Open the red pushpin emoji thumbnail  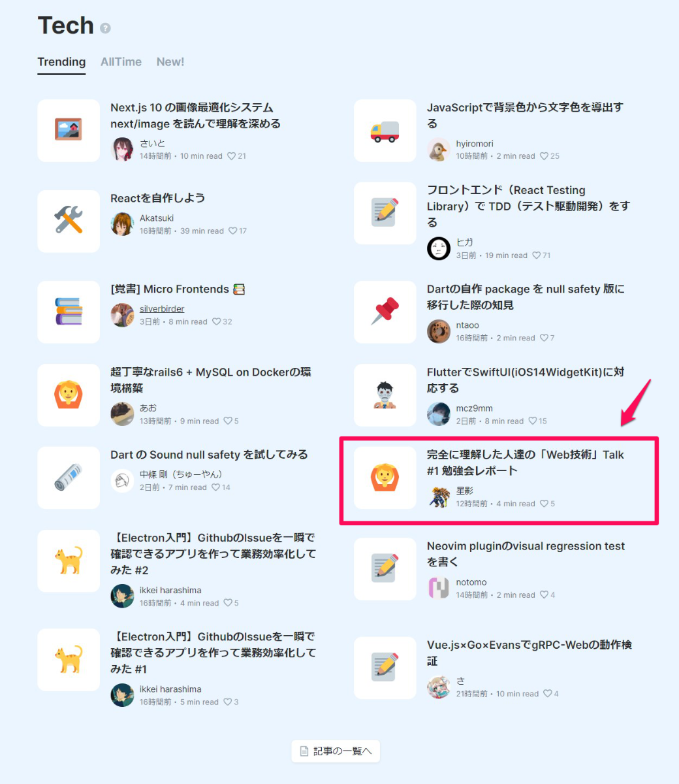tap(385, 312)
